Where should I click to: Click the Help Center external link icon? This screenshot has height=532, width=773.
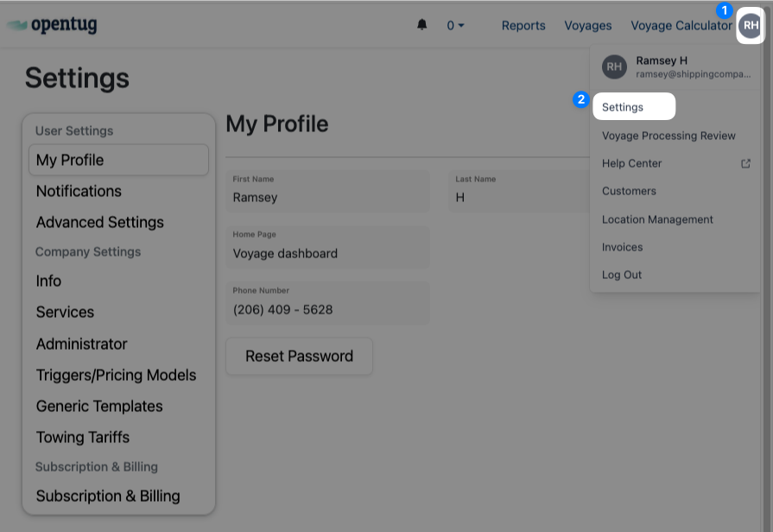[746, 163]
